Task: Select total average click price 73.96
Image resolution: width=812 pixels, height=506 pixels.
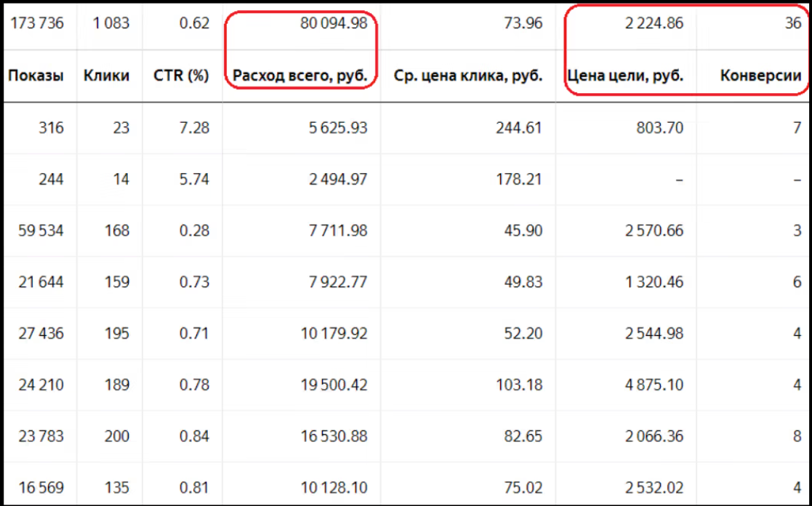Action: click(523, 23)
